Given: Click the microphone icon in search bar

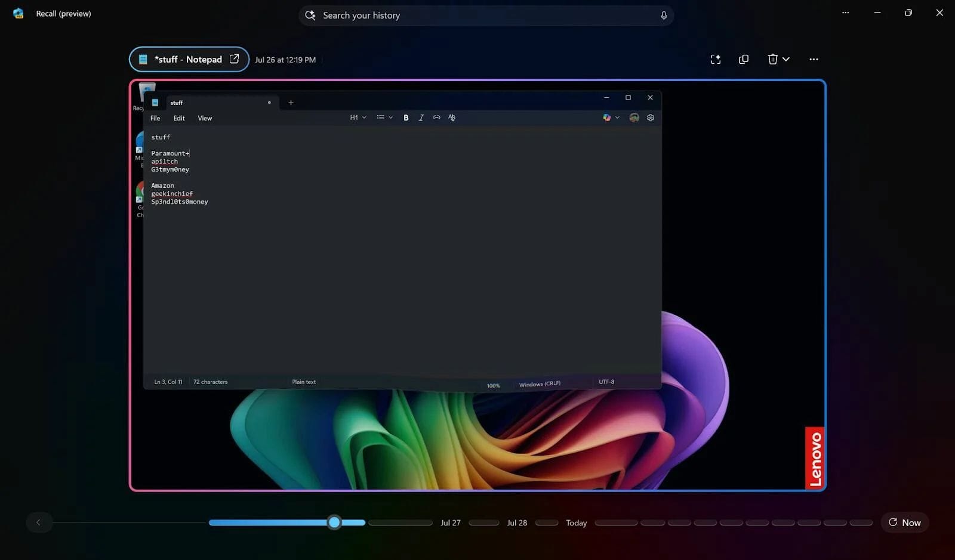Looking at the screenshot, I should [663, 16].
